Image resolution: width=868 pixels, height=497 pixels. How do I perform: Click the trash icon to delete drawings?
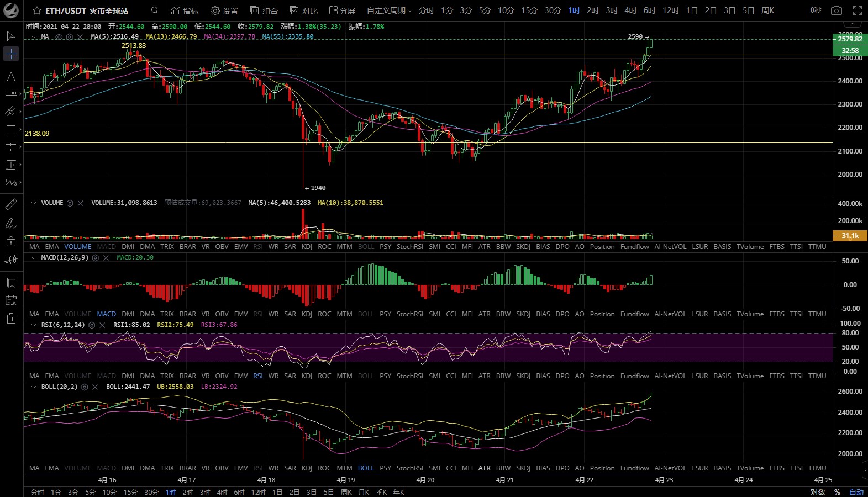pyautogui.click(x=11, y=319)
